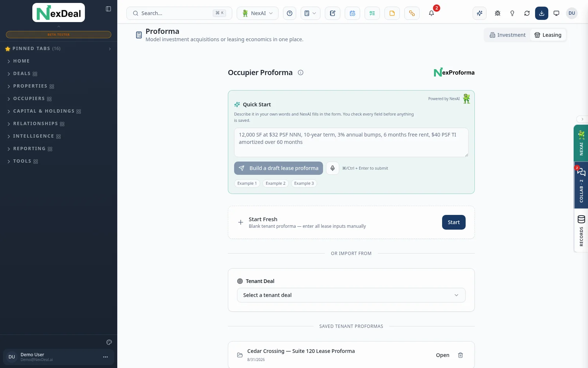Switch to the Investment tab
The width and height of the screenshot is (588, 368).
click(508, 35)
